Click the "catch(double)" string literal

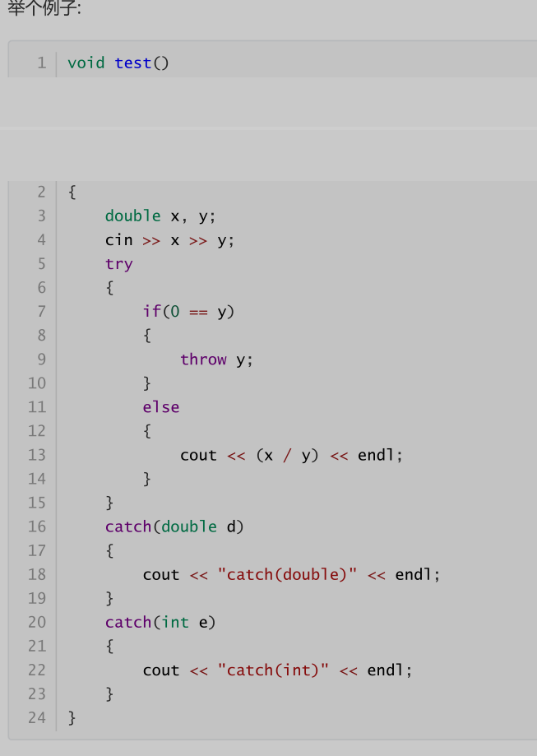pyautogui.click(x=287, y=575)
